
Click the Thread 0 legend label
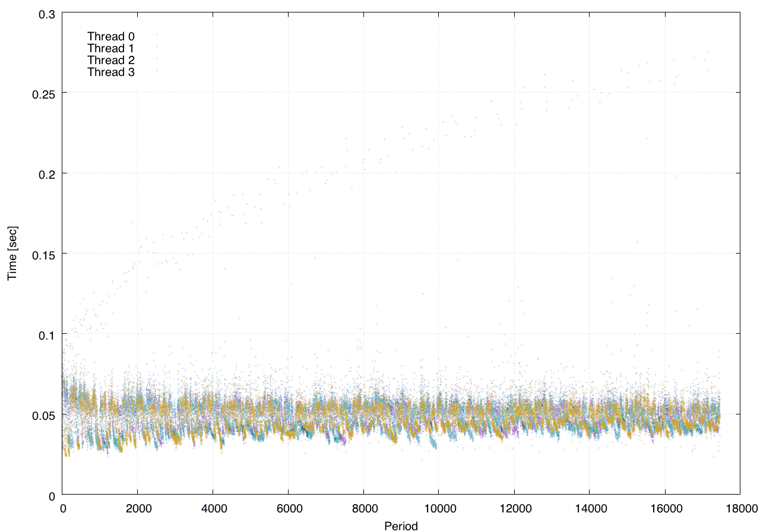pos(111,36)
